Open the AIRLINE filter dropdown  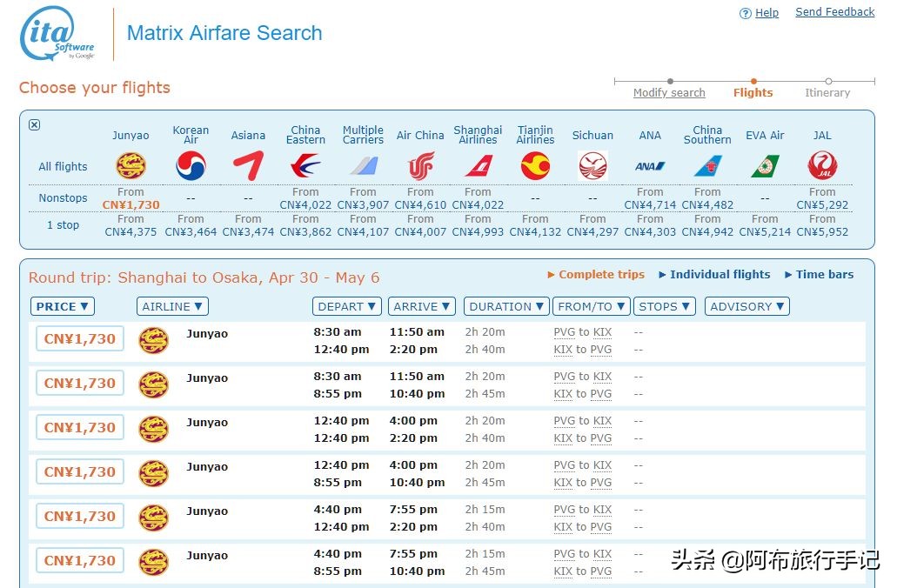[172, 306]
